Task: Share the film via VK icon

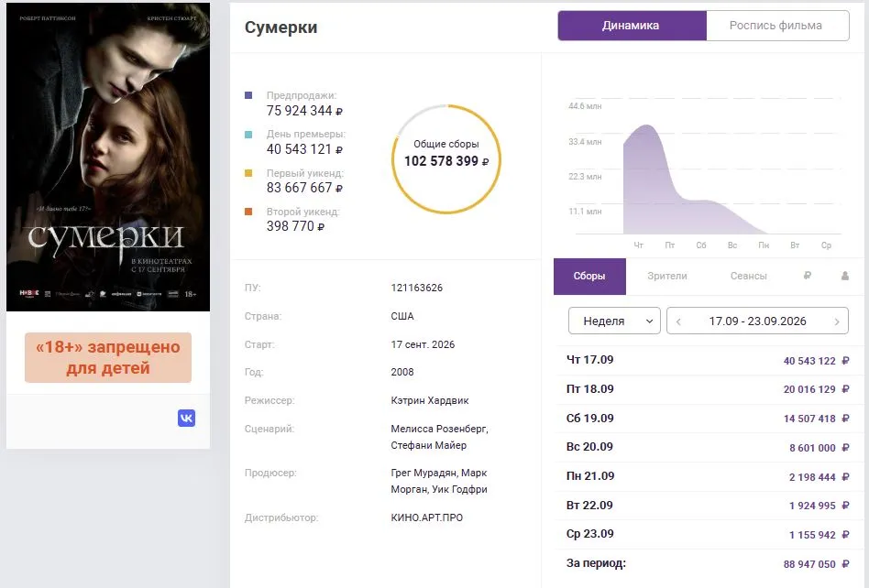Action: (x=186, y=418)
